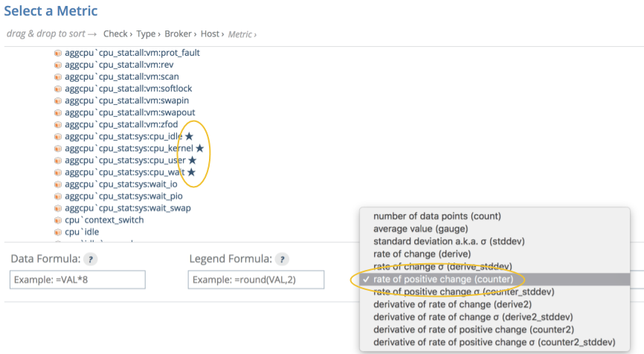
Task: Click the Type sort breadcrumb
Action: point(146,33)
